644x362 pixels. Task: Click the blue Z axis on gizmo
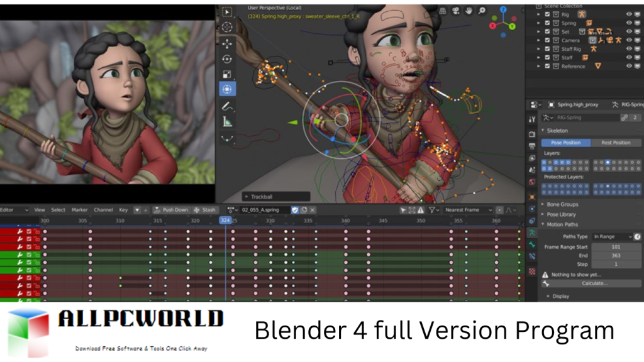[x=503, y=9]
